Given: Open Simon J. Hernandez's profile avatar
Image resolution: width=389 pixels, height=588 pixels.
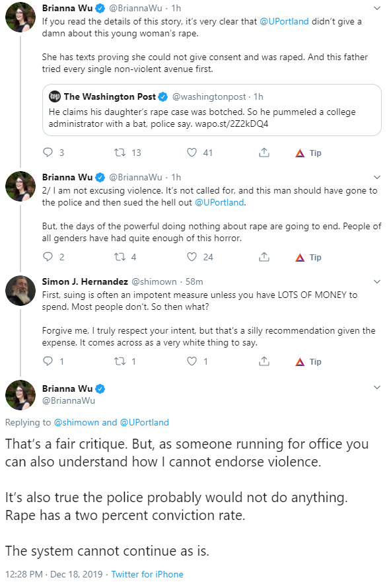Looking at the screenshot, I should click(20, 291).
